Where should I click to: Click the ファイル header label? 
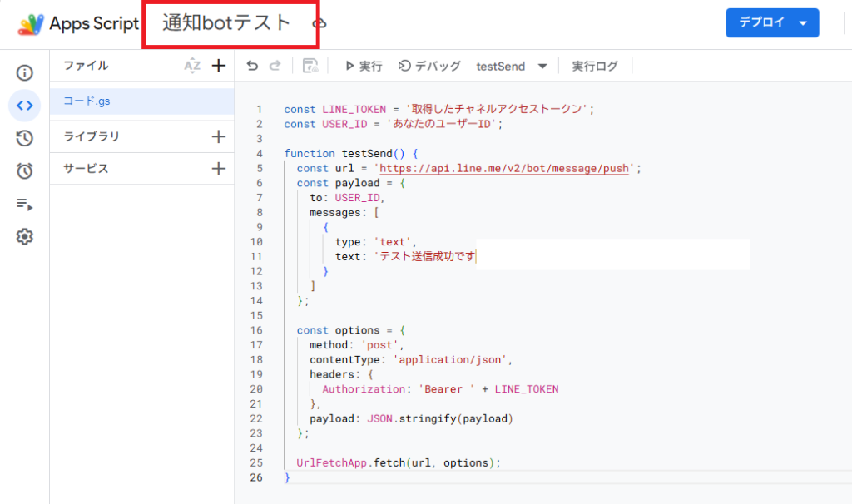(x=86, y=66)
